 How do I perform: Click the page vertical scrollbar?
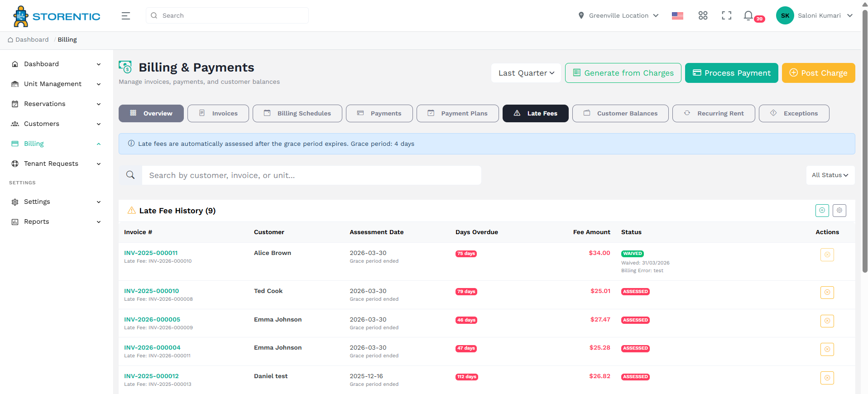864,140
